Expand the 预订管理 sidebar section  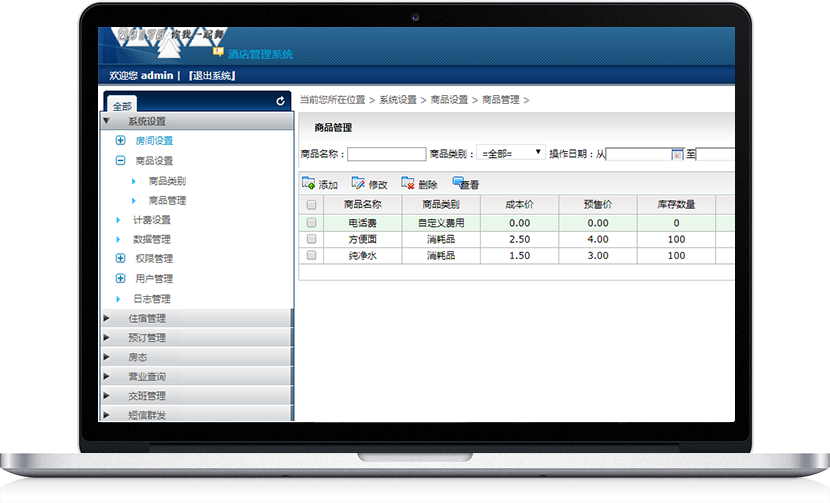pyautogui.click(x=146, y=337)
